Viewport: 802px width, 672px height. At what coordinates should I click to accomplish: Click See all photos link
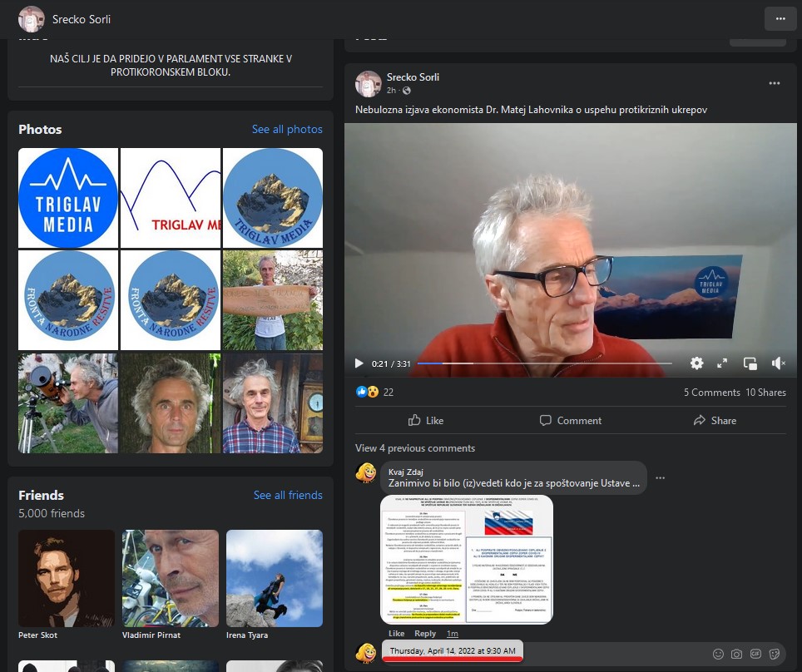pos(287,130)
